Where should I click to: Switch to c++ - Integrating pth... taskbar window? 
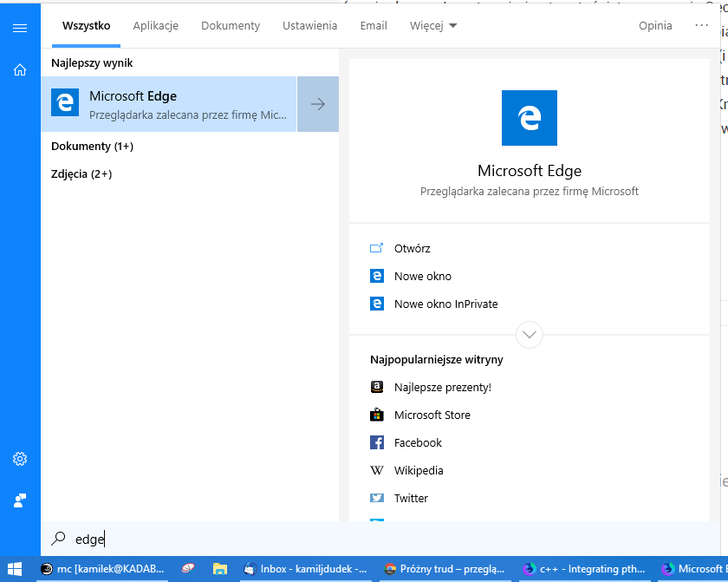pos(584,569)
